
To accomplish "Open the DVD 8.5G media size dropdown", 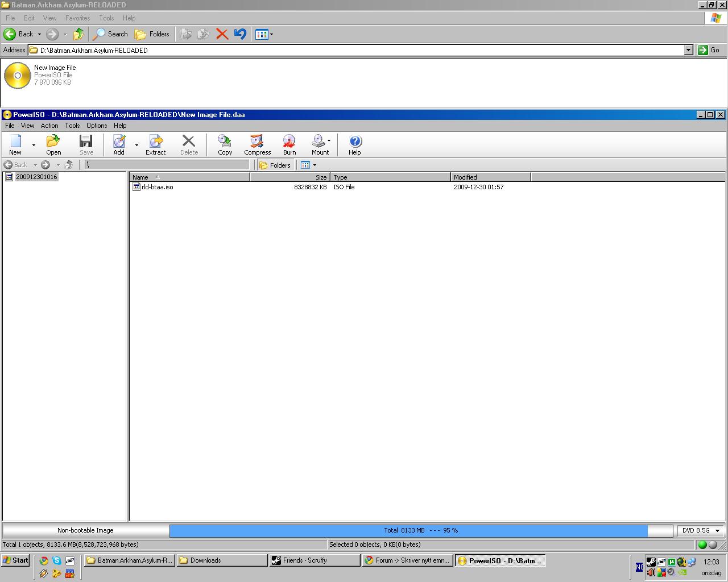I will pos(701,530).
